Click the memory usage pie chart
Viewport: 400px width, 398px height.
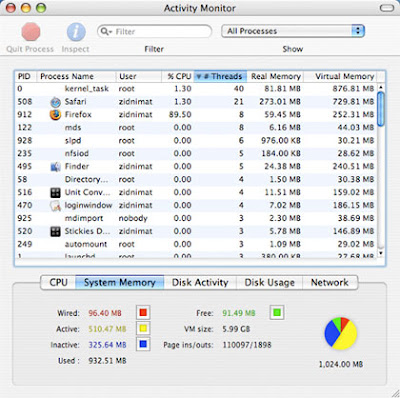pos(341,333)
